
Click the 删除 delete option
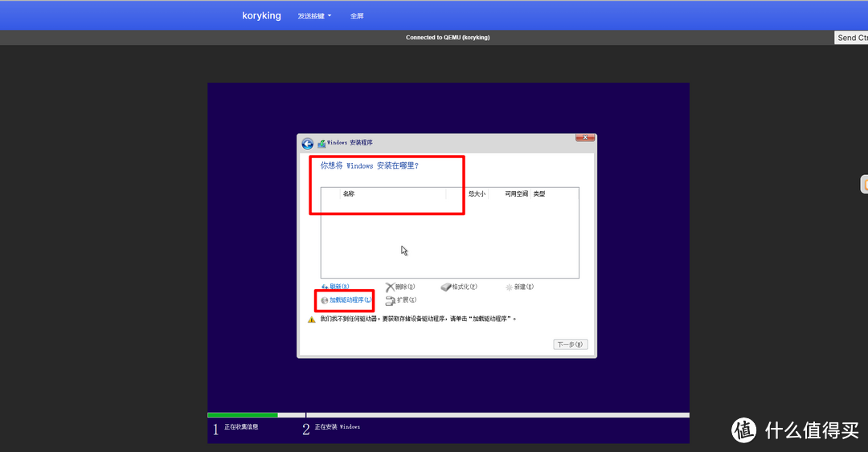[x=399, y=287]
